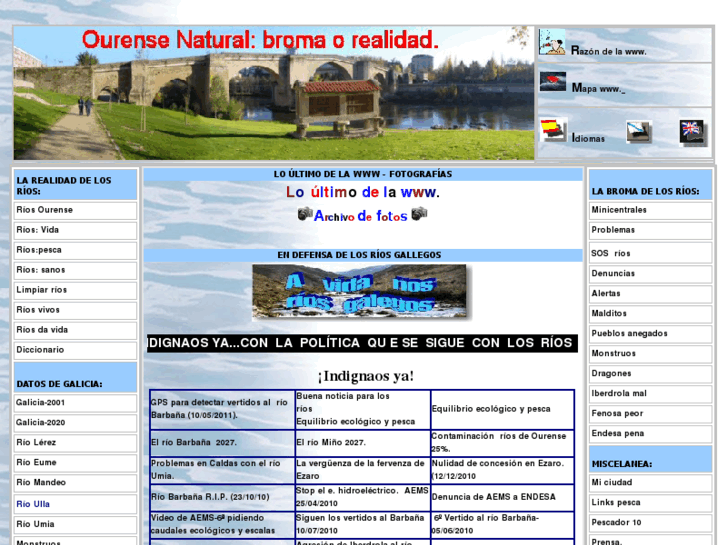Open Pescador 10 menu item

pyautogui.click(x=650, y=522)
